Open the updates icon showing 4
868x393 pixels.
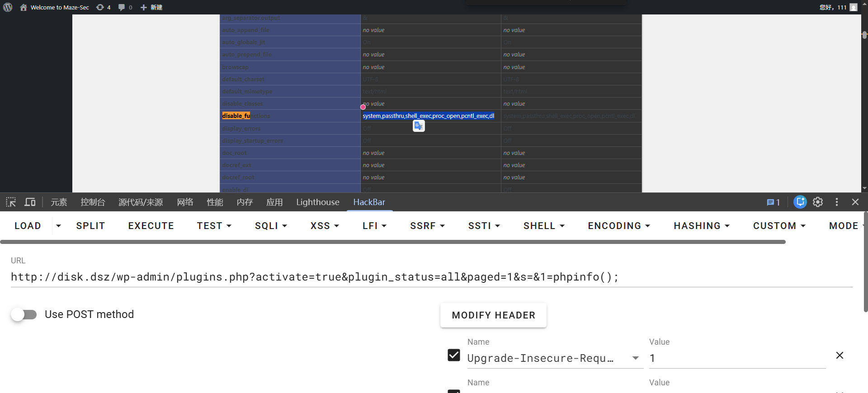pos(103,7)
